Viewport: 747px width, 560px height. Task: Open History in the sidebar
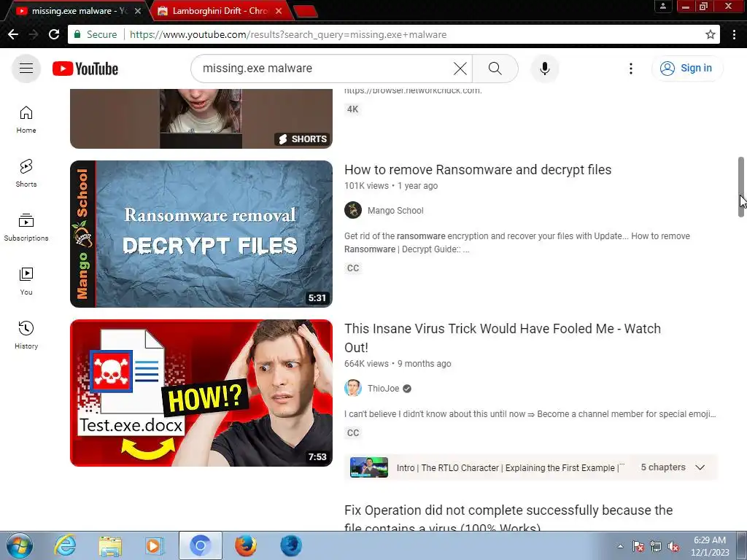(x=26, y=335)
